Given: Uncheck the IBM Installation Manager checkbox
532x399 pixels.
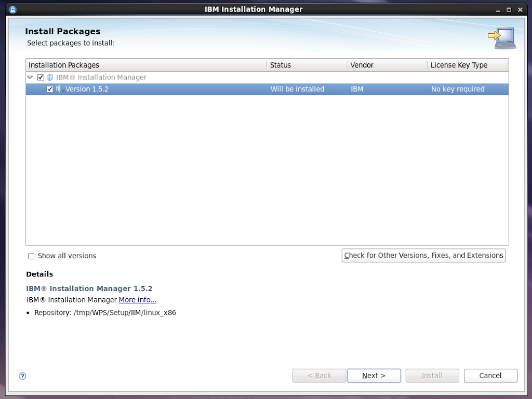Looking at the screenshot, I should tap(41, 77).
